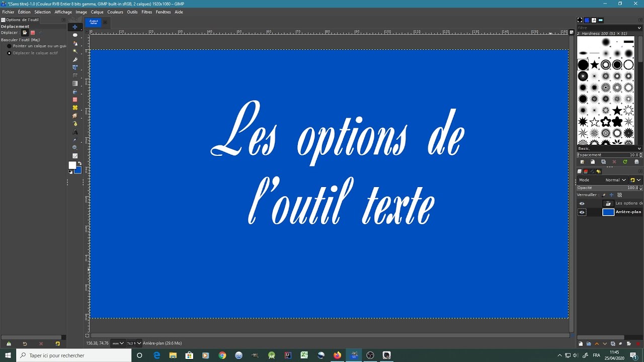Click the refresh brushes icon
644x362 pixels.
coord(625,162)
